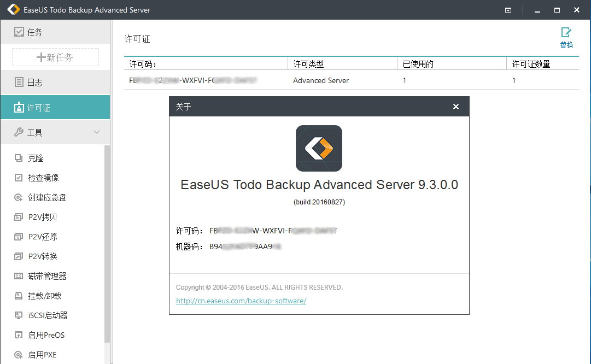Click the P2V拷贝 icon
Screen dimensions: 591x364
19,217
